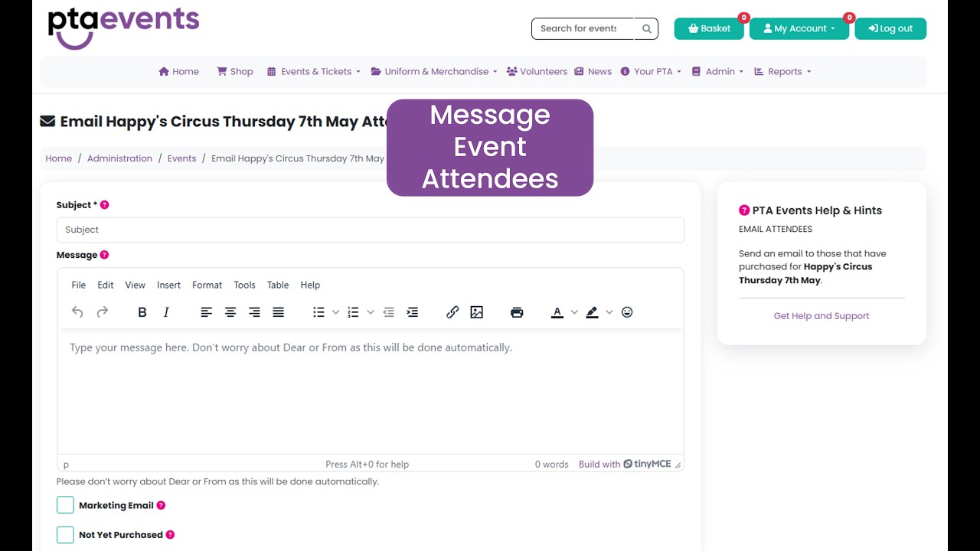Open the My Account dropdown

[x=799, y=29]
